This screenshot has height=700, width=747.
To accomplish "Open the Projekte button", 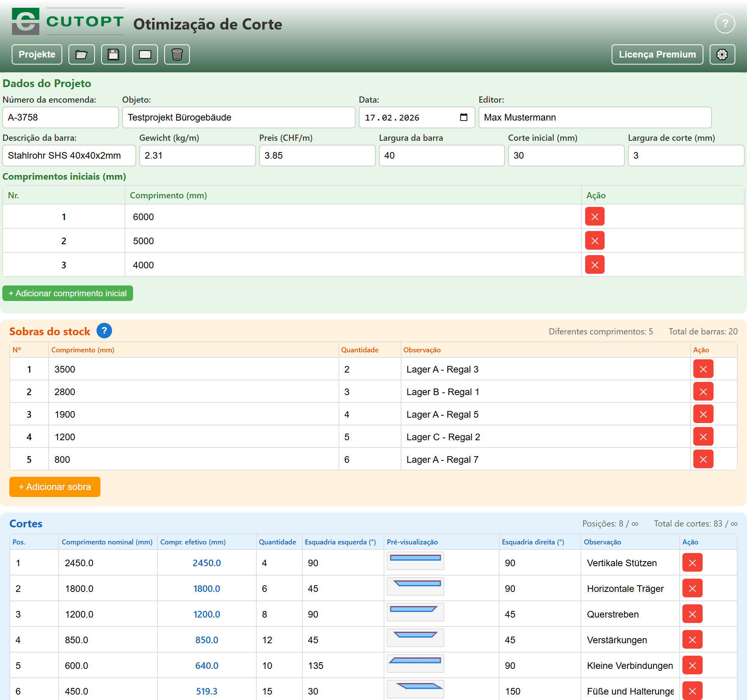I will coord(37,54).
